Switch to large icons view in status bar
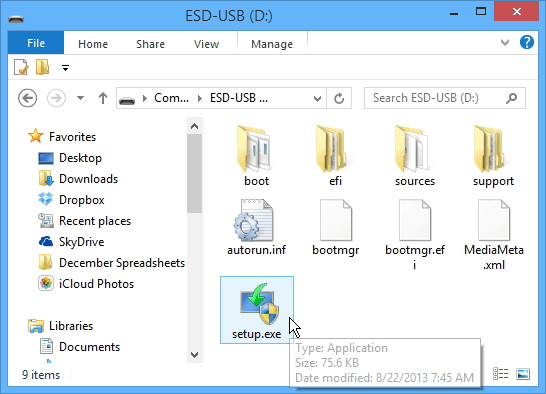Screen dimensions: 546x394 [x=523, y=374]
